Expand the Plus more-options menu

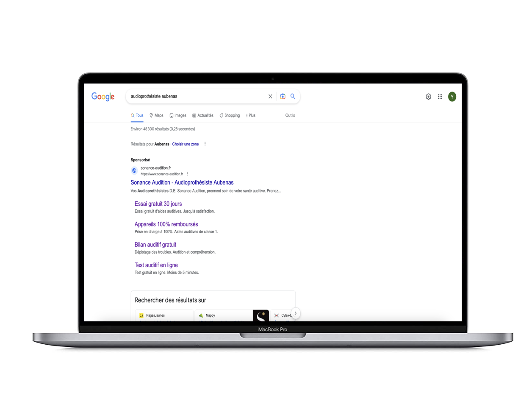[251, 115]
